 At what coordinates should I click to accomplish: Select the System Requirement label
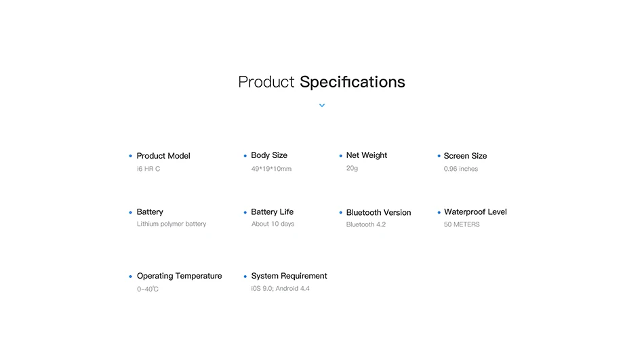[289, 276]
